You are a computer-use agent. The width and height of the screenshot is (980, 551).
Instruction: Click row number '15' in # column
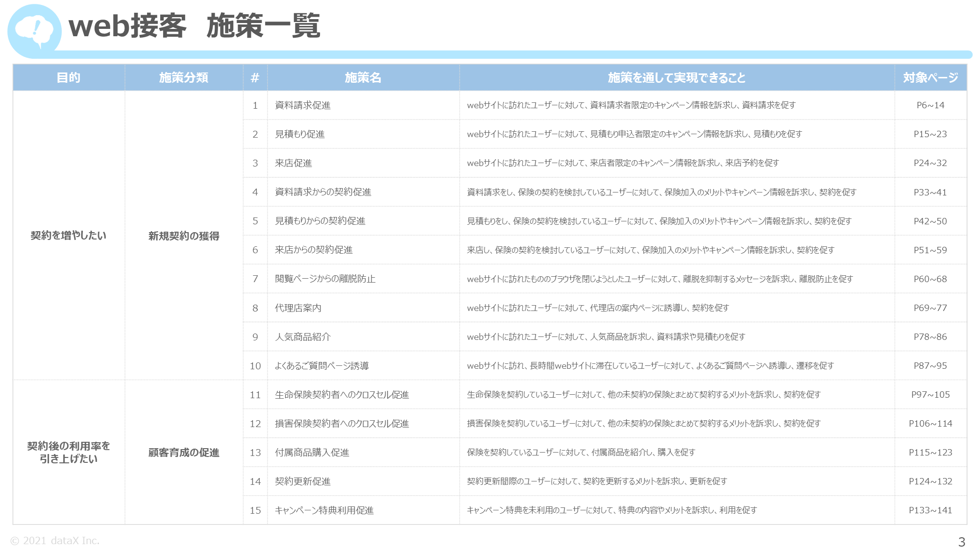pos(255,510)
